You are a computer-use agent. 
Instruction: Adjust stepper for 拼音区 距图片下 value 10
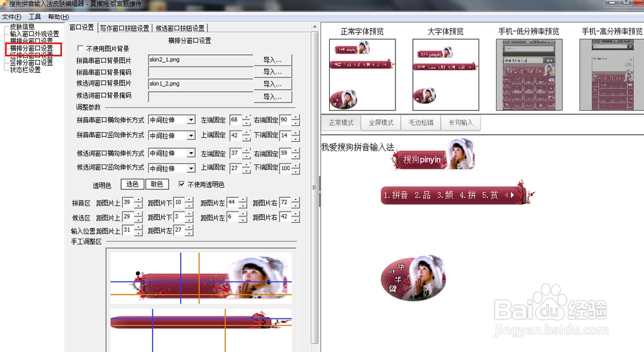(x=189, y=202)
